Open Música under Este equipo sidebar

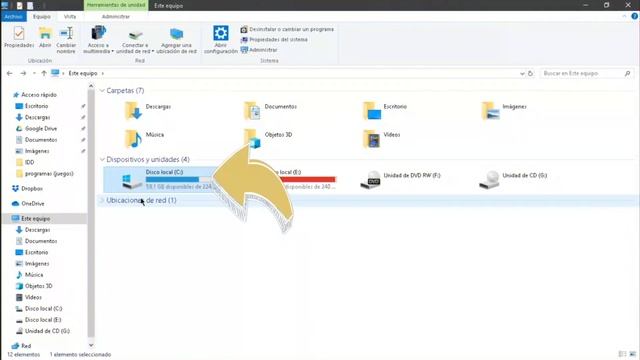point(34,275)
